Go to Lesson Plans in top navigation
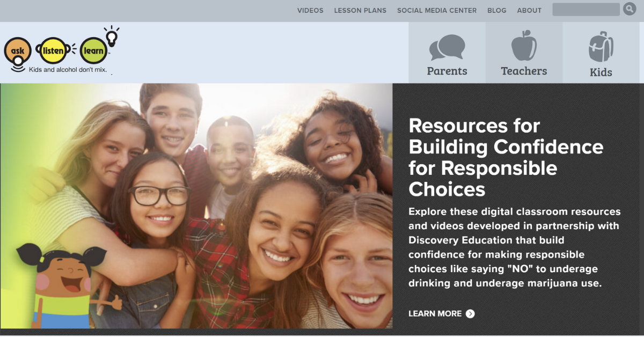This screenshot has width=644, height=337. click(x=360, y=10)
